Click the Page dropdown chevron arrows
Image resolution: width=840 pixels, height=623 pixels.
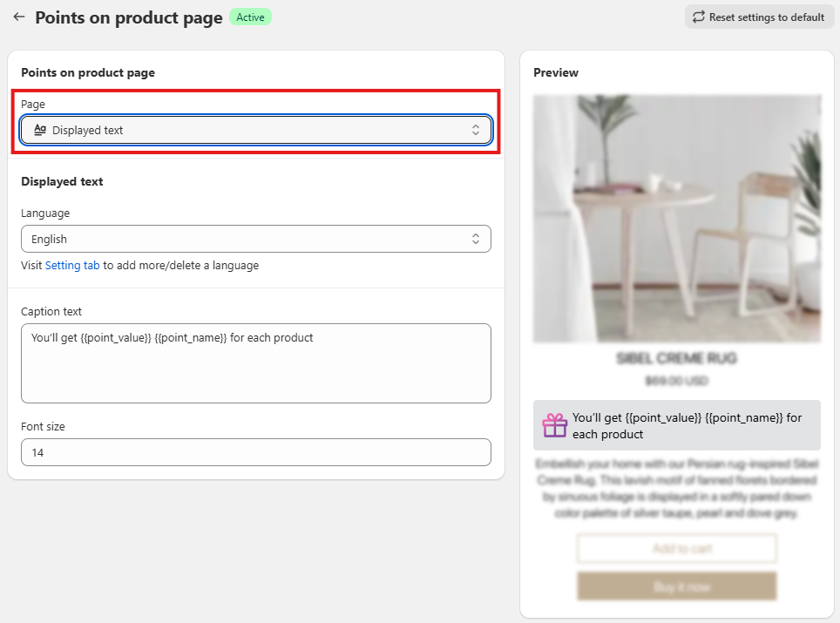[476, 130]
